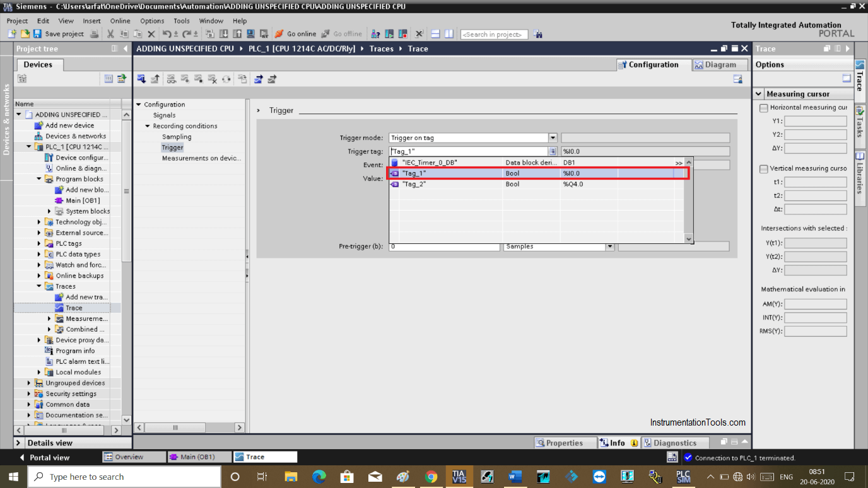Select "Tag_1" Bool row in tag list
Screen dimensions: 868x488
click(536, 173)
